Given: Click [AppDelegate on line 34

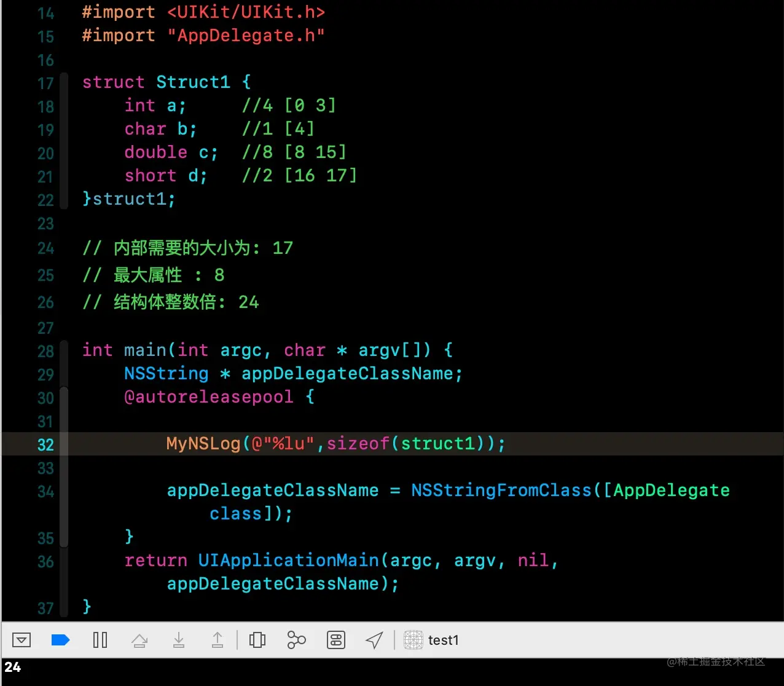Looking at the screenshot, I should (x=667, y=491).
